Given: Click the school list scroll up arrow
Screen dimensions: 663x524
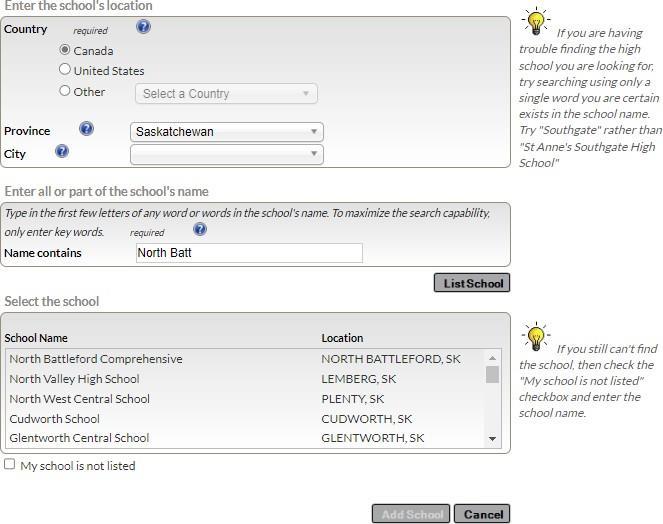Looking at the screenshot, I should pos(492,358).
